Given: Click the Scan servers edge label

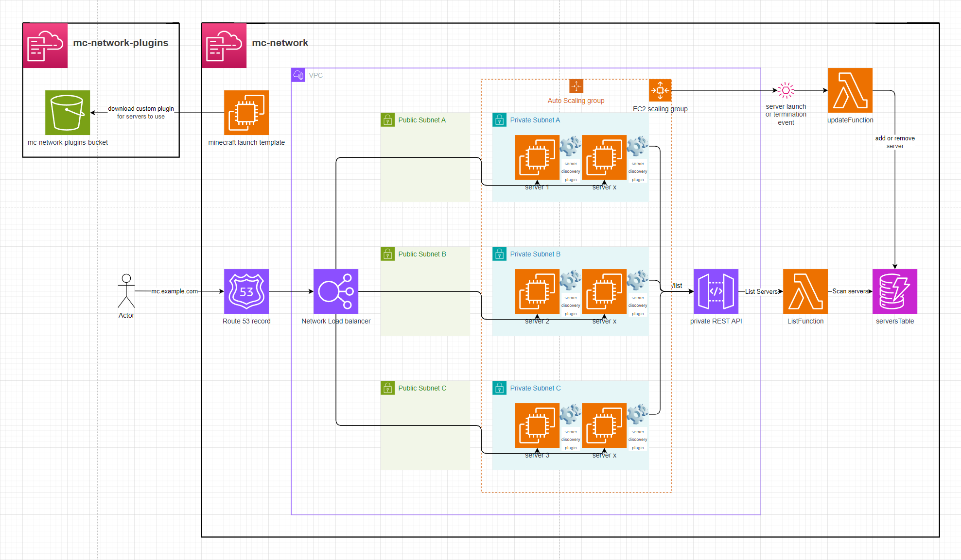Looking at the screenshot, I should [x=850, y=291].
